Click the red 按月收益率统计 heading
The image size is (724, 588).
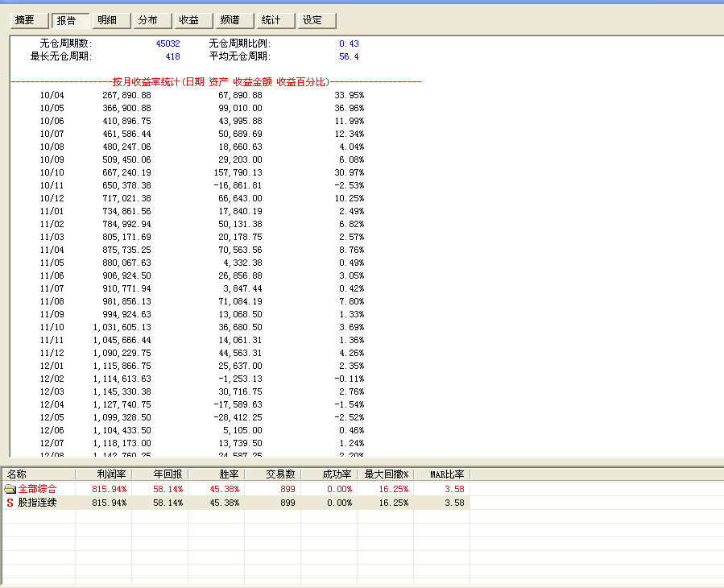tap(146, 82)
